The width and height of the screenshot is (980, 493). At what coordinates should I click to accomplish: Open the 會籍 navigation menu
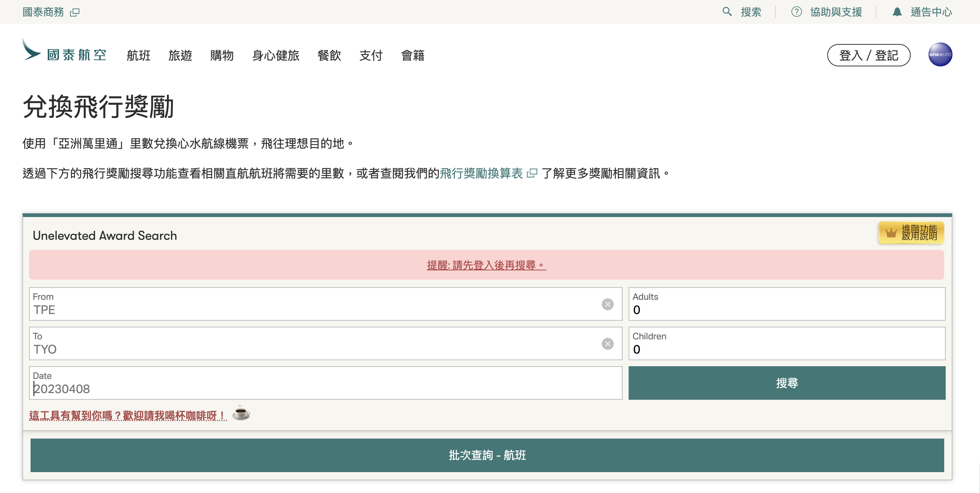tap(412, 56)
